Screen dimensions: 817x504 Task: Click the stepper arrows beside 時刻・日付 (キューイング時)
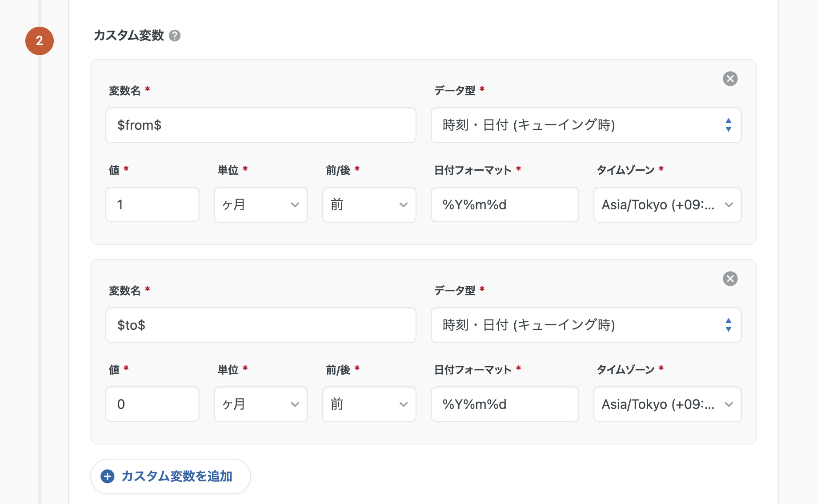(x=728, y=125)
